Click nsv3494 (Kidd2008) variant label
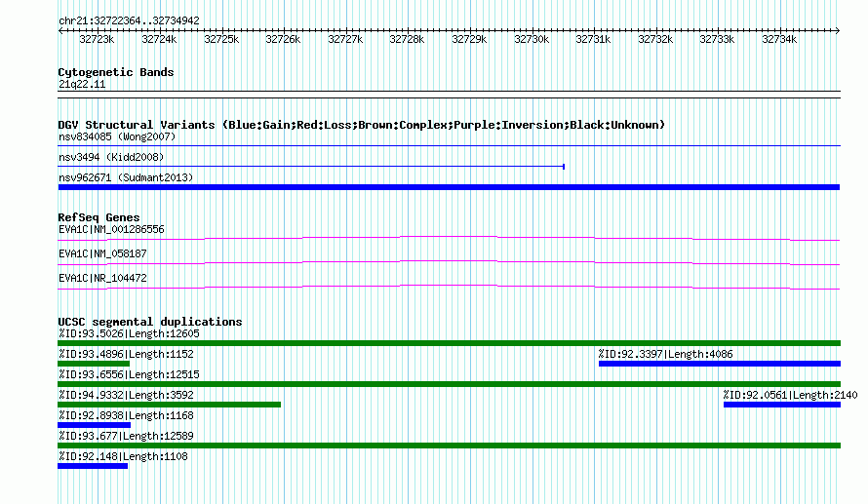868x504 pixels. pos(111,157)
